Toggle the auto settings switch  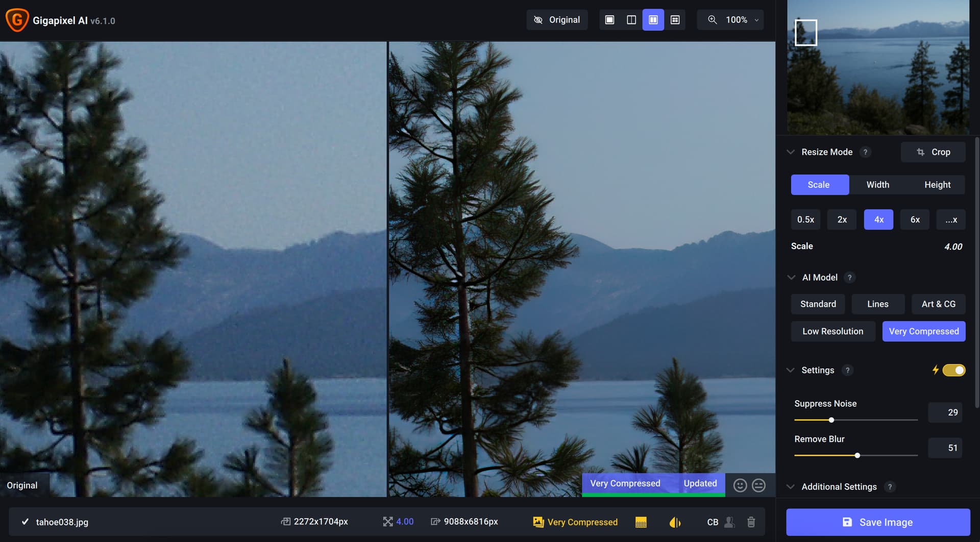coord(953,370)
